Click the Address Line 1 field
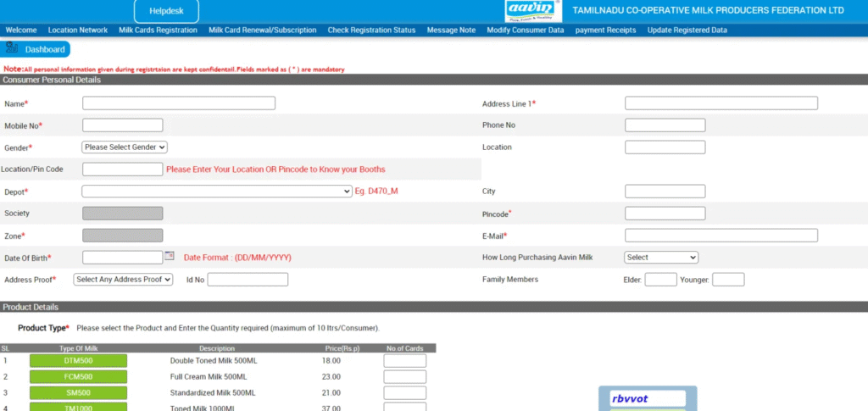868x411 pixels. click(721, 103)
